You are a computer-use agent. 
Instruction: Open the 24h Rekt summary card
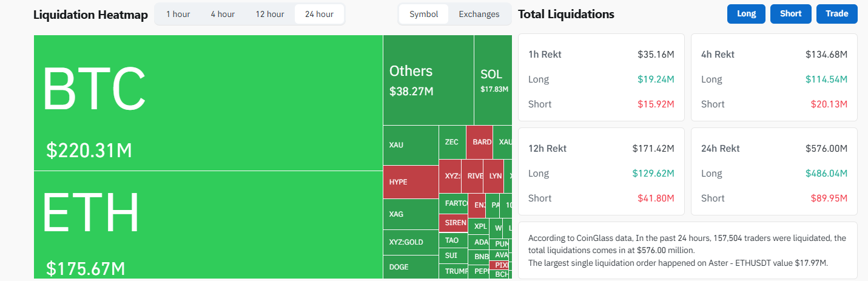tap(774, 171)
